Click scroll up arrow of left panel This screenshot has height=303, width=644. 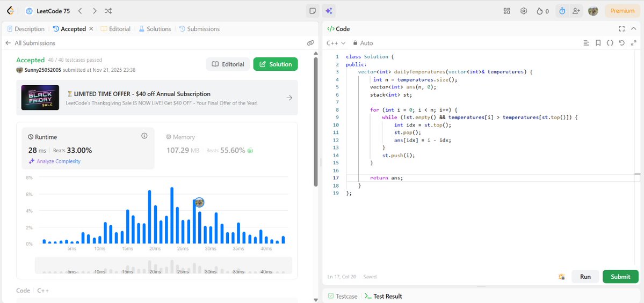(315, 53)
